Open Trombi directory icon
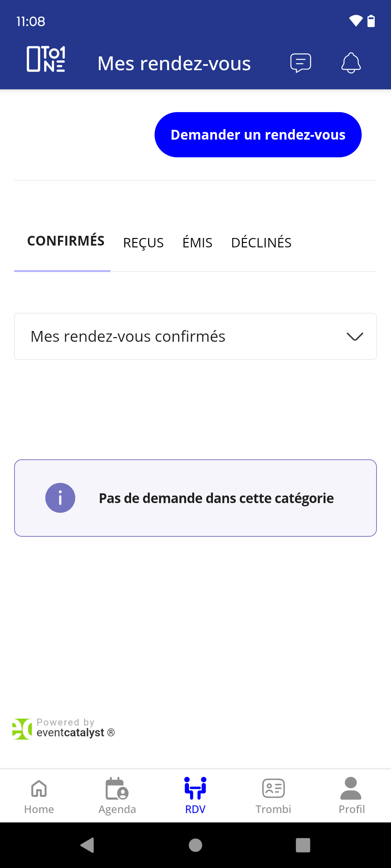The image size is (391, 868). [x=273, y=788]
